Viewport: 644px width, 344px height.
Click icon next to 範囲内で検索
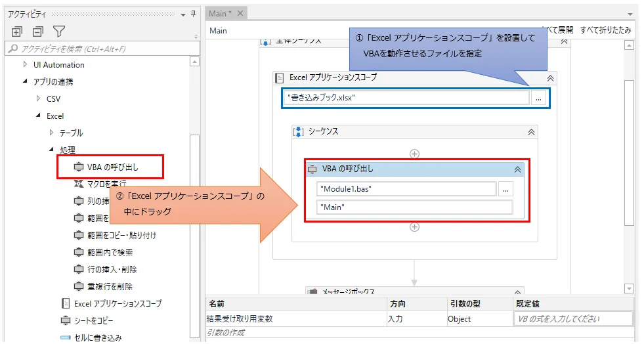click(78, 253)
